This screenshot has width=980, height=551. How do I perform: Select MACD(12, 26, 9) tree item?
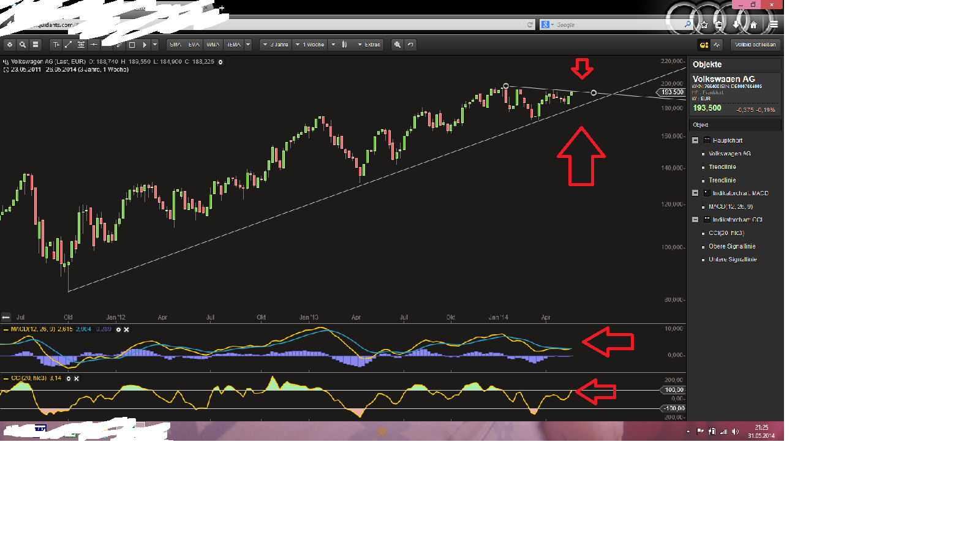(x=731, y=207)
